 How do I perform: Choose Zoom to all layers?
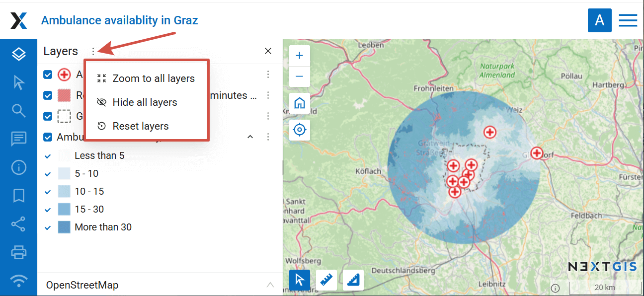point(153,78)
